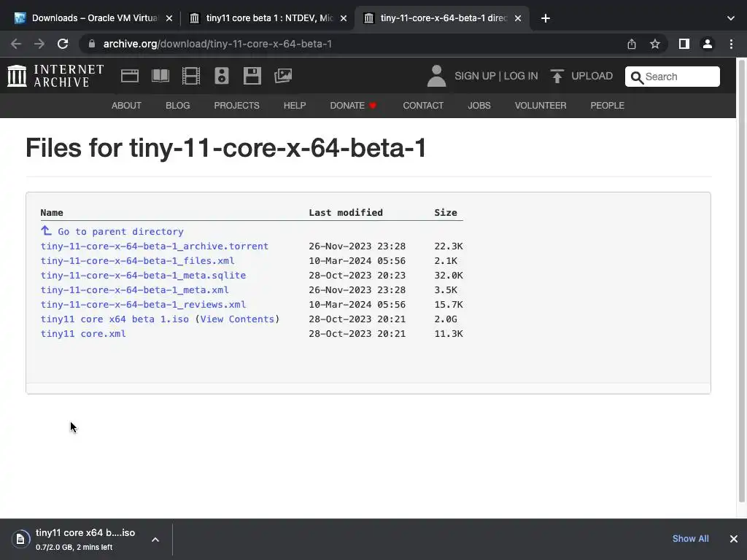Open the HELP menu item
The height and width of the screenshot is (560, 747).
[x=295, y=106]
